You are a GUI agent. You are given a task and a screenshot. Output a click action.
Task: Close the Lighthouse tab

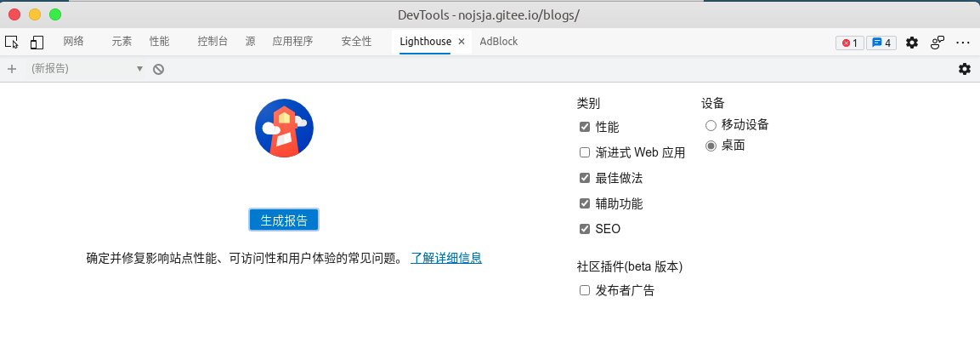462,42
